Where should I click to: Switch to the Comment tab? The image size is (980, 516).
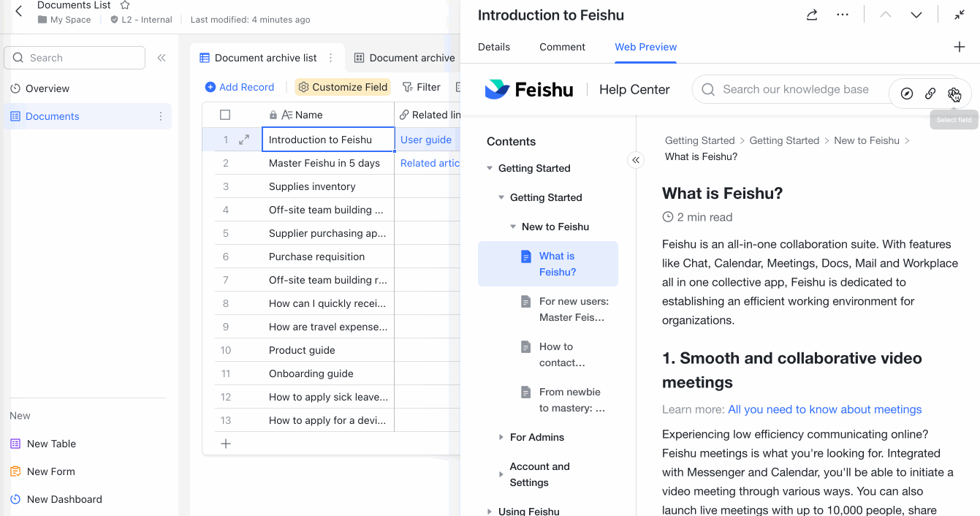tap(562, 47)
